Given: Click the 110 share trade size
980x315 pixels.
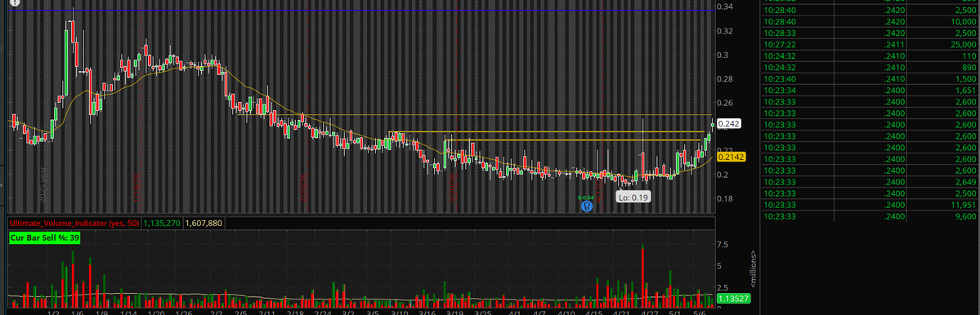Looking at the screenshot, I should [969, 56].
